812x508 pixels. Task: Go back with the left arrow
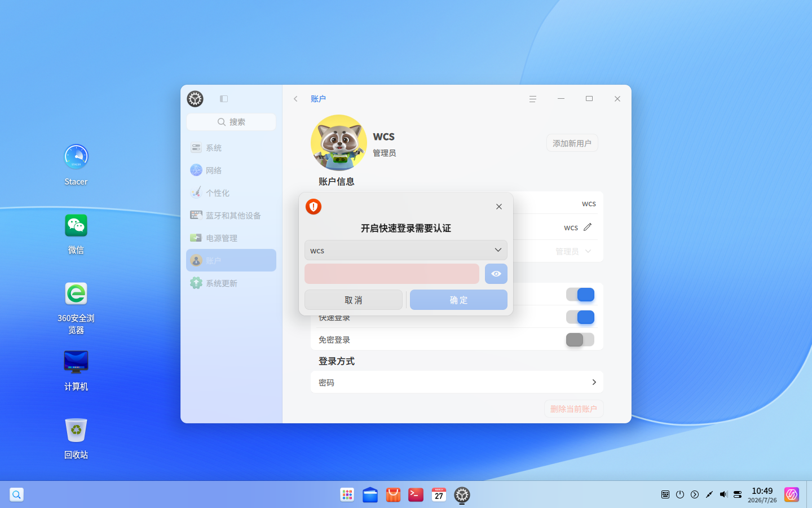(x=295, y=99)
